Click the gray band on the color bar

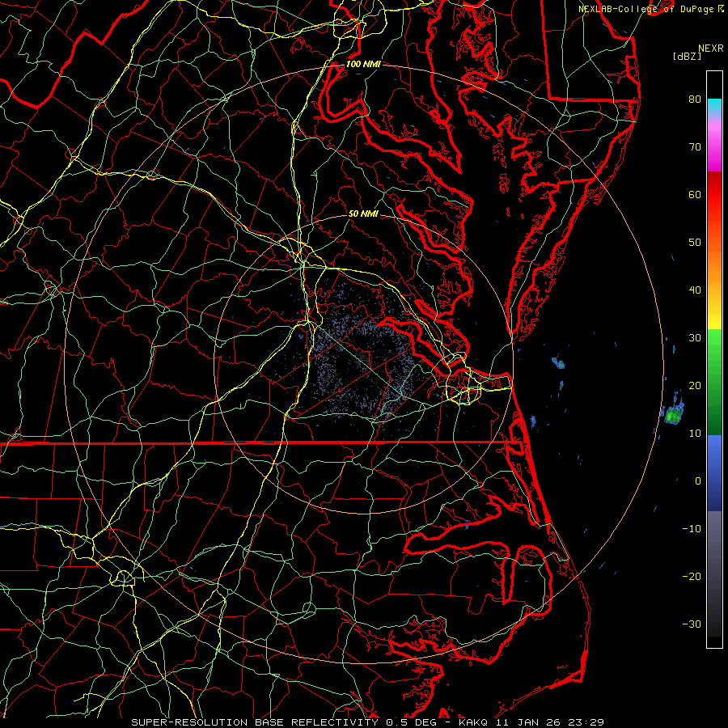pos(714,550)
